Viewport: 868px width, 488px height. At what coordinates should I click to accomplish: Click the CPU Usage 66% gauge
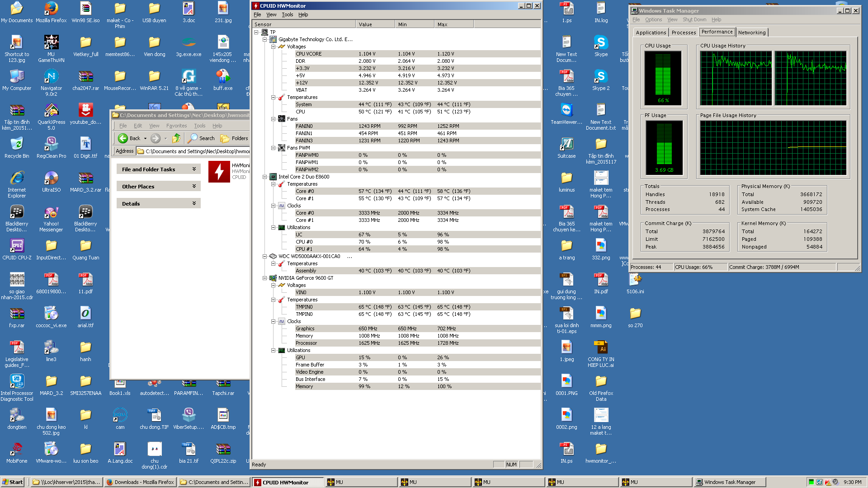point(663,78)
